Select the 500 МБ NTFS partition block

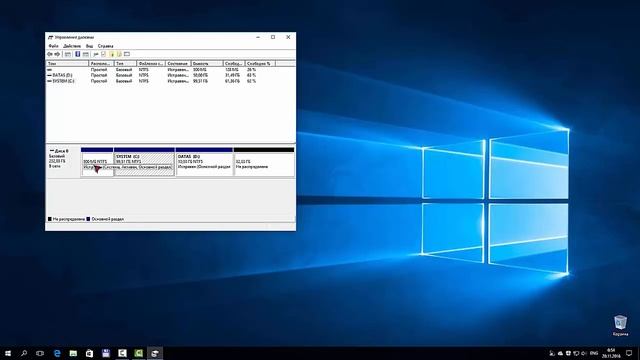[x=97, y=162]
